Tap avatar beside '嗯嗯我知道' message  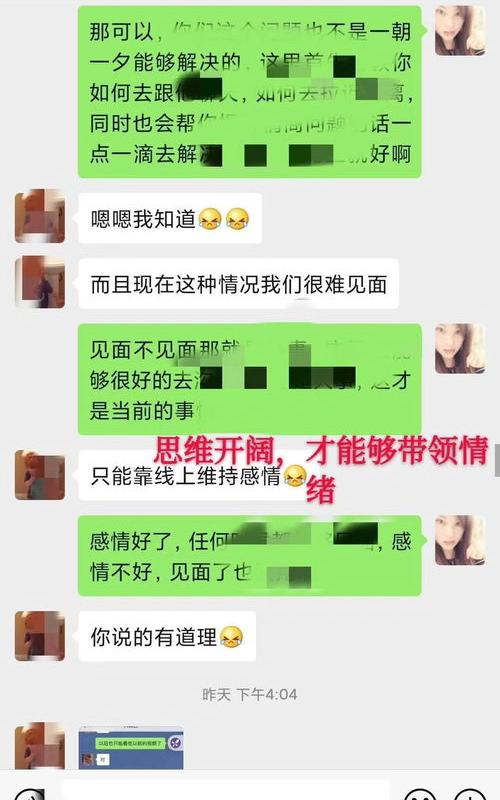tap(40, 216)
